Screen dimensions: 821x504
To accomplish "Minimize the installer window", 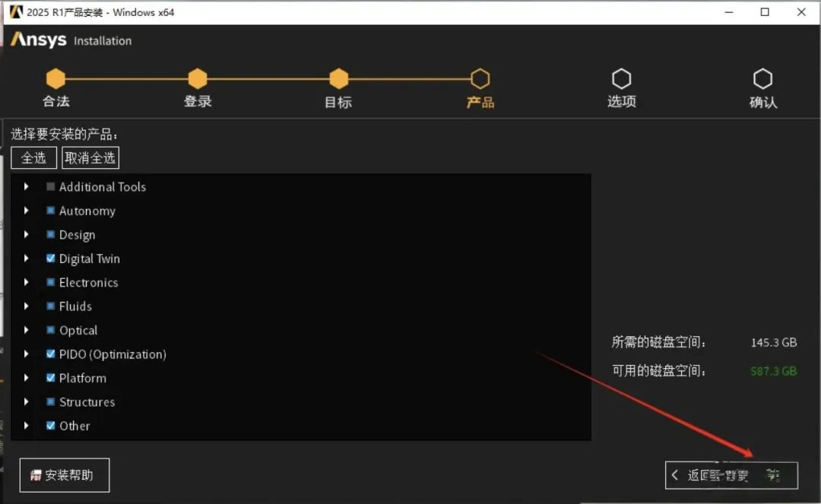I will tap(729, 12).
